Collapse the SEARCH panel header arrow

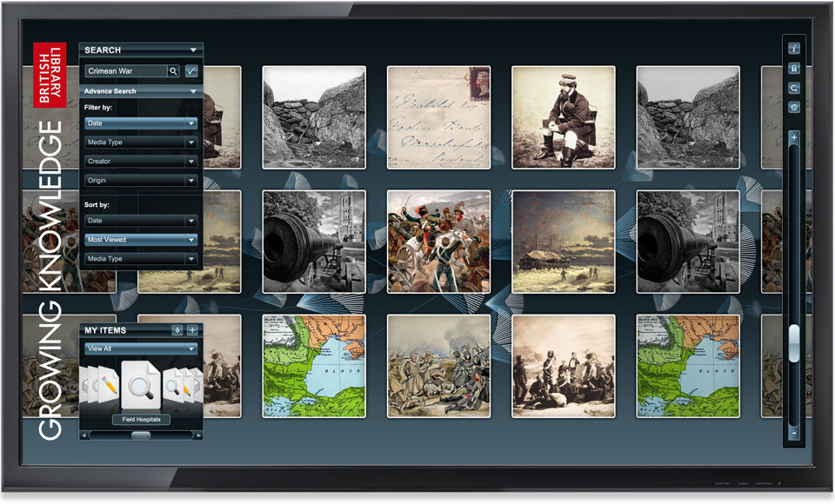192,50
